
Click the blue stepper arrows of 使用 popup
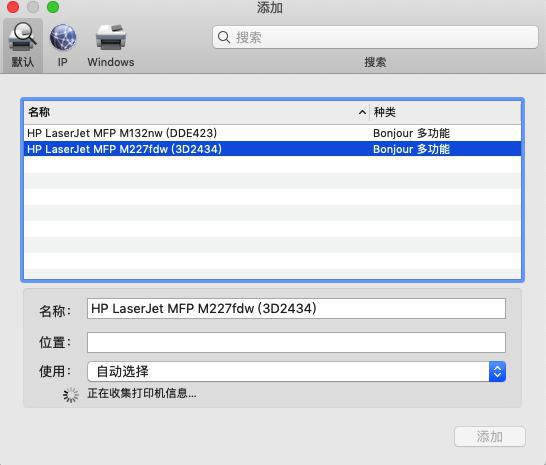[x=497, y=372]
